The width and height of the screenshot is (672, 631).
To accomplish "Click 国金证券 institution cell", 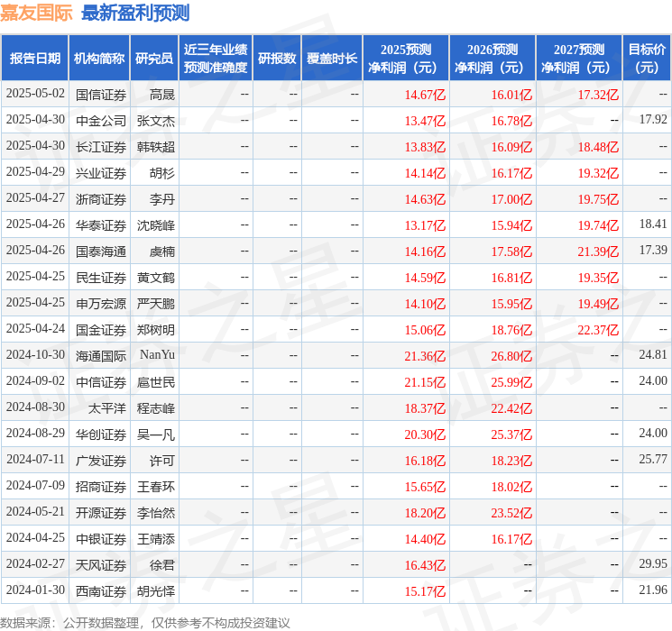I will pyautogui.click(x=101, y=329).
